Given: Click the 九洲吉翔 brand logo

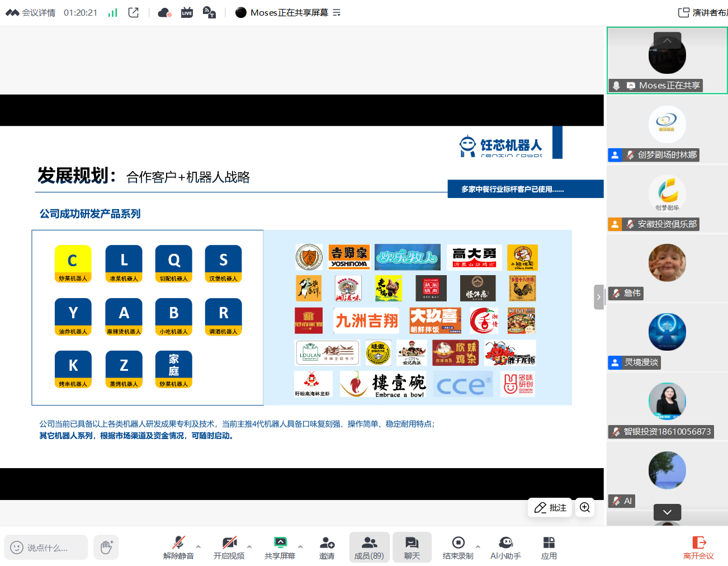Looking at the screenshot, I should [x=366, y=321].
